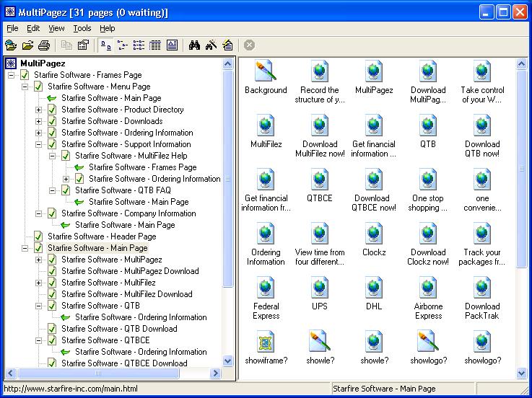532x398 pixels.
Task: Switch to large icons view toolbar button
Action: pyautogui.click(x=106, y=45)
